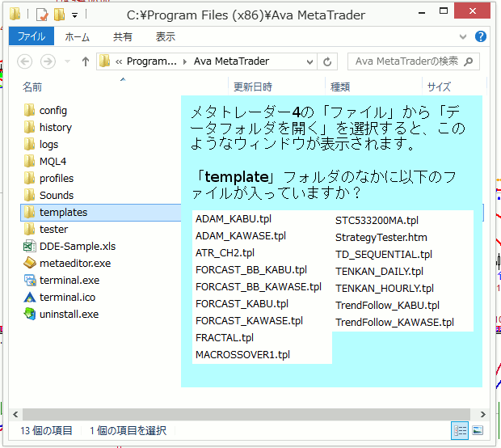Minimize the Ava MetaTrader window
The height and width of the screenshot is (448, 501).
pos(422,13)
